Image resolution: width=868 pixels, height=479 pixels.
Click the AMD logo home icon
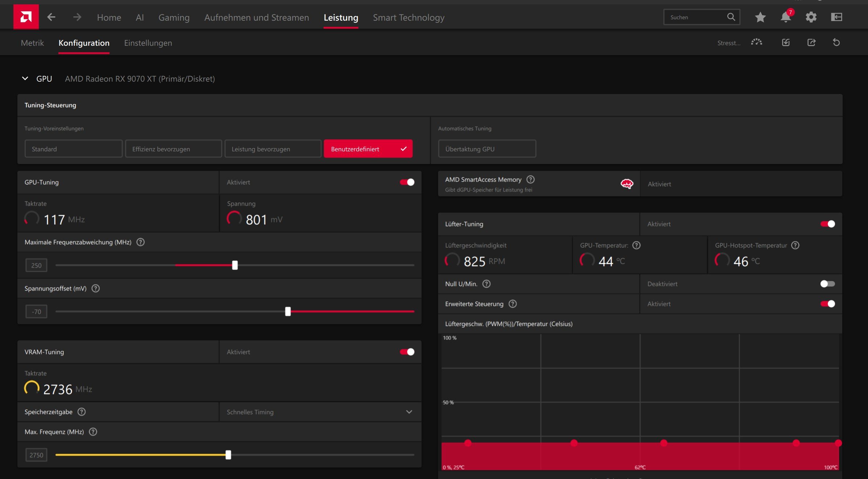(26, 17)
